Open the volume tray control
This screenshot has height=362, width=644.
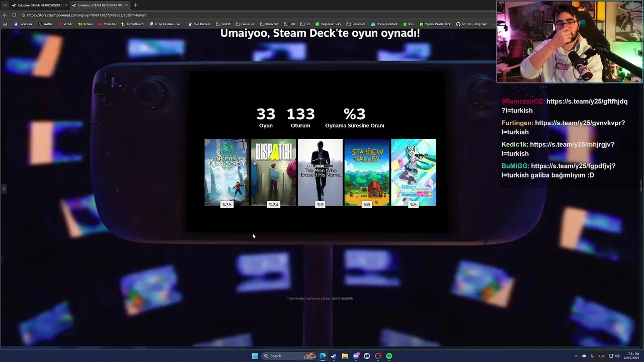pos(617,356)
